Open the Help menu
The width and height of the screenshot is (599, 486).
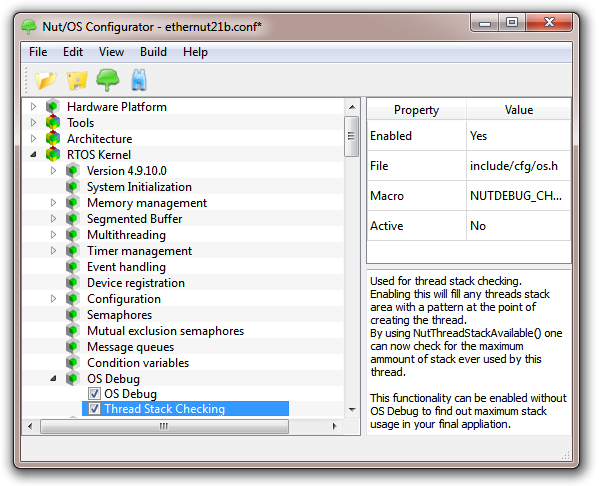pos(195,52)
